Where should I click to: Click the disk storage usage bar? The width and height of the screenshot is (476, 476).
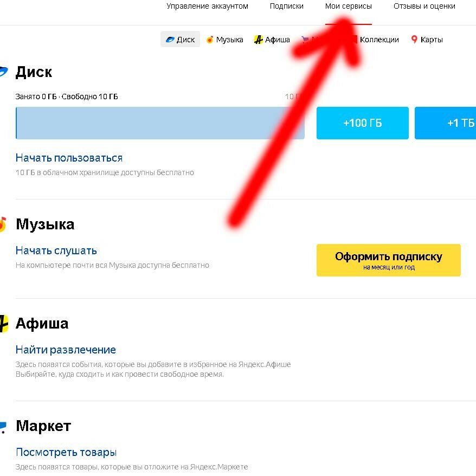(160, 123)
